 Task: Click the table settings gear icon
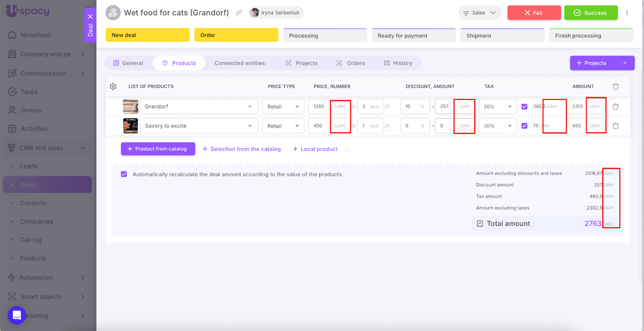pyautogui.click(x=113, y=87)
